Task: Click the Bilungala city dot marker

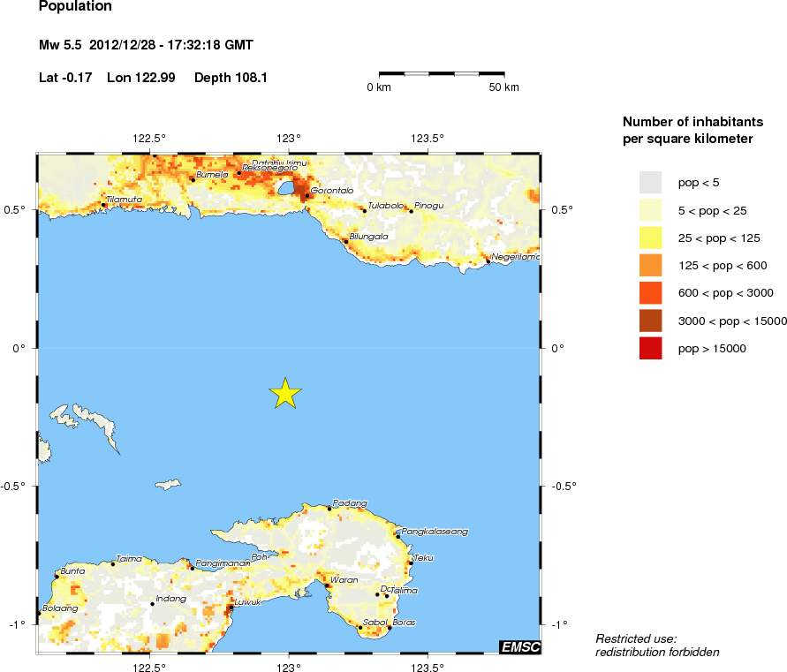Action: point(346,242)
